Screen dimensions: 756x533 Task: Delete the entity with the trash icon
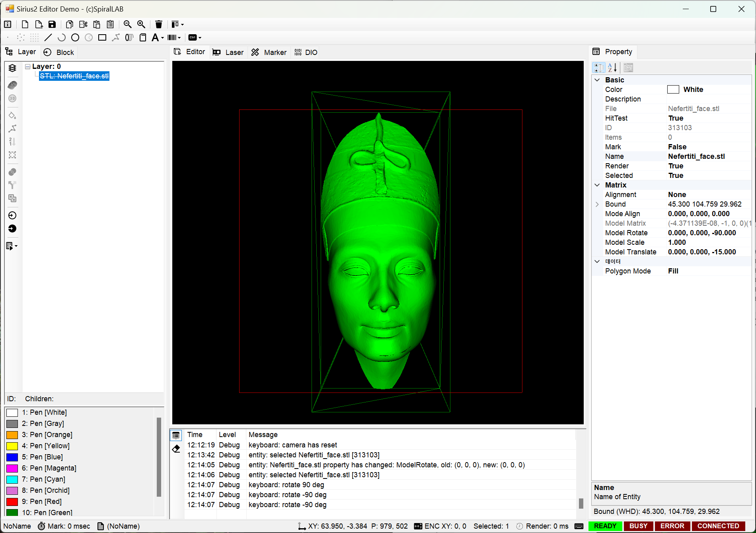click(159, 24)
